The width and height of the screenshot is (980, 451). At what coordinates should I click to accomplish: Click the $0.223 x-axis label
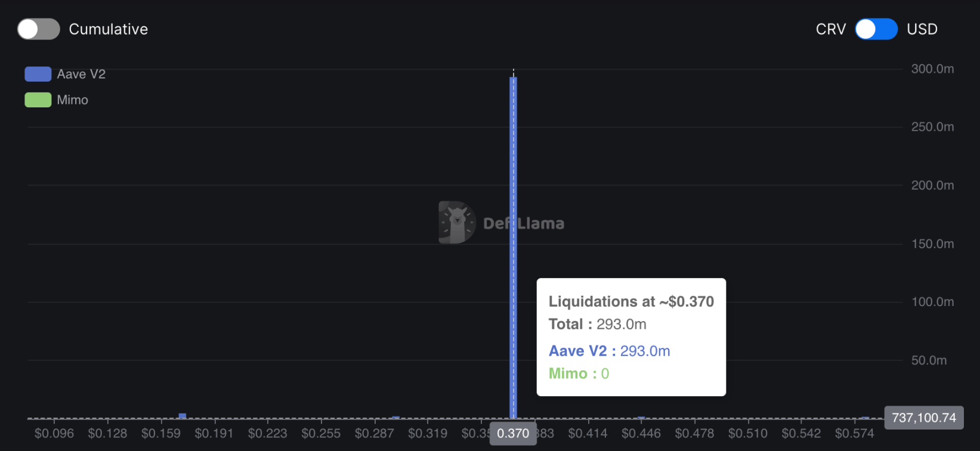(268, 433)
